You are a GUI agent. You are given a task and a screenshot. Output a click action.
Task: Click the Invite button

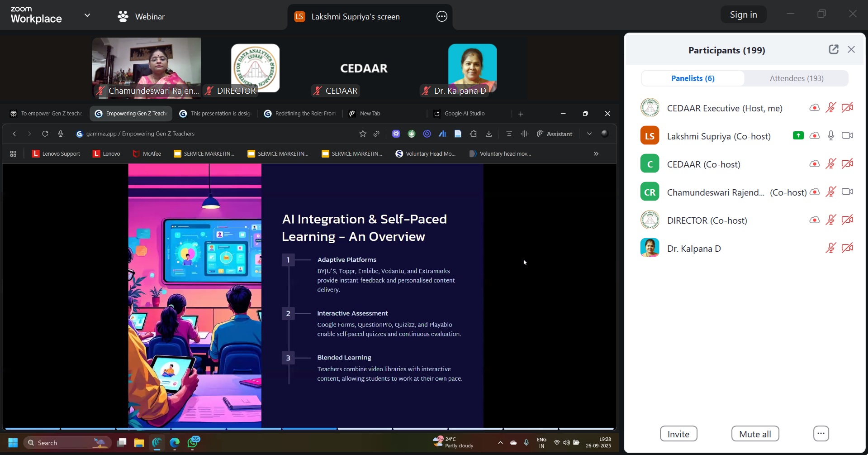(x=678, y=434)
